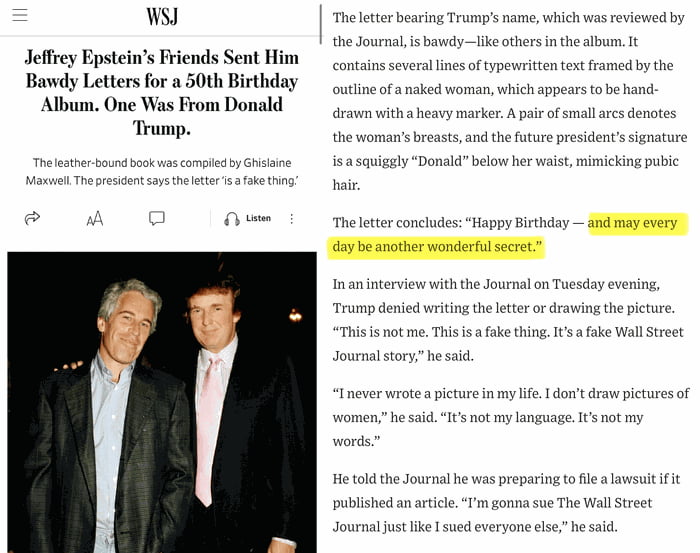This screenshot has height=553, width=700.
Task: Open the AA text size control
Action: pos(95,219)
